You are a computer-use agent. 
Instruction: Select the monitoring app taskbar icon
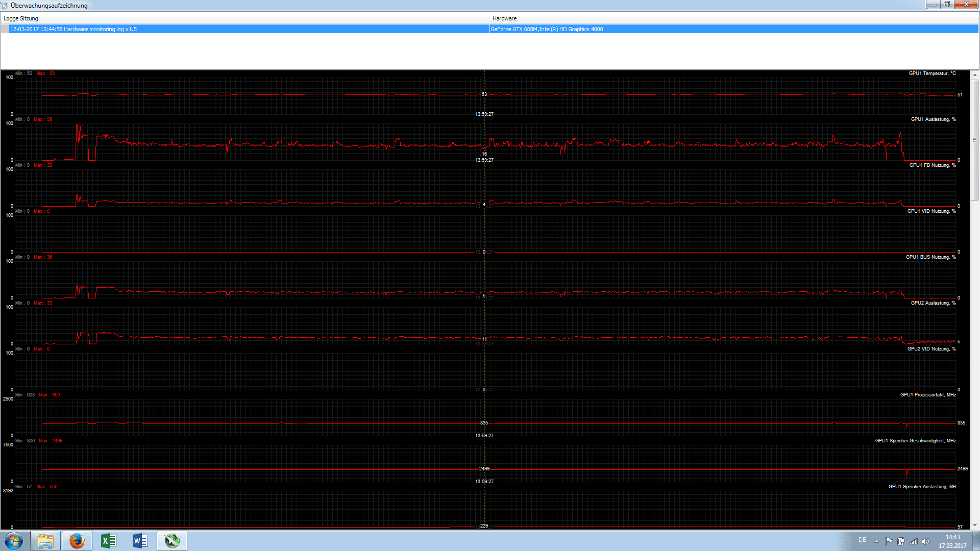[172, 541]
